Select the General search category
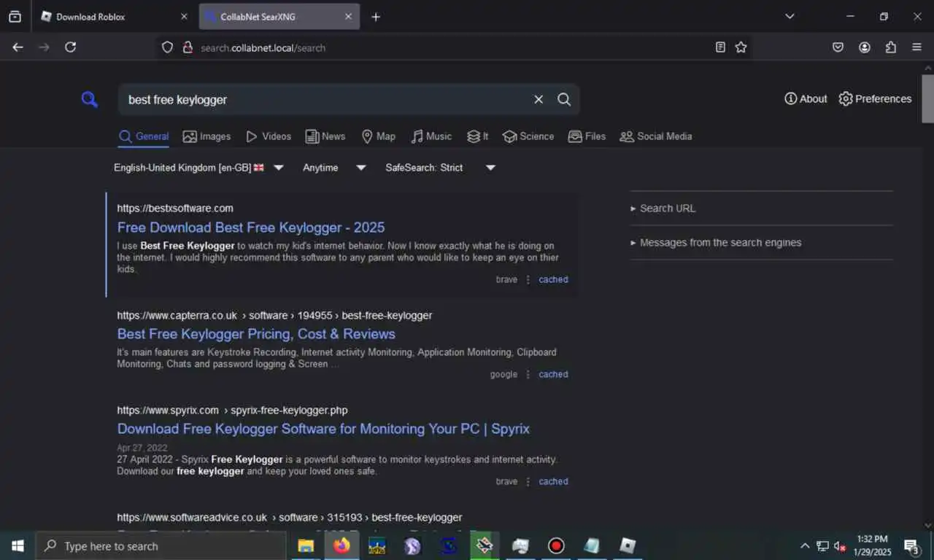The image size is (934, 560). click(x=144, y=136)
